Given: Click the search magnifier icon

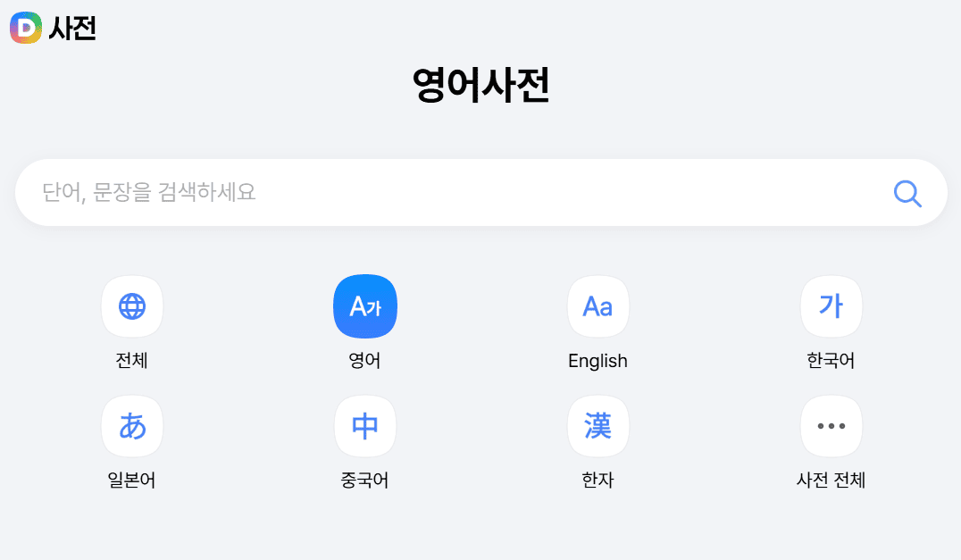Looking at the screenshot, I should (x=907, y=192).
